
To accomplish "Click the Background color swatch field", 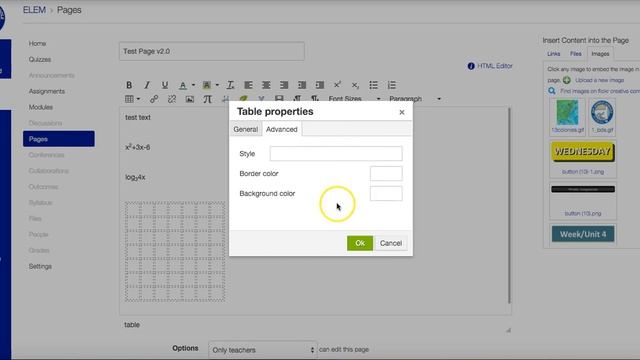I will (x=386, y=193).
